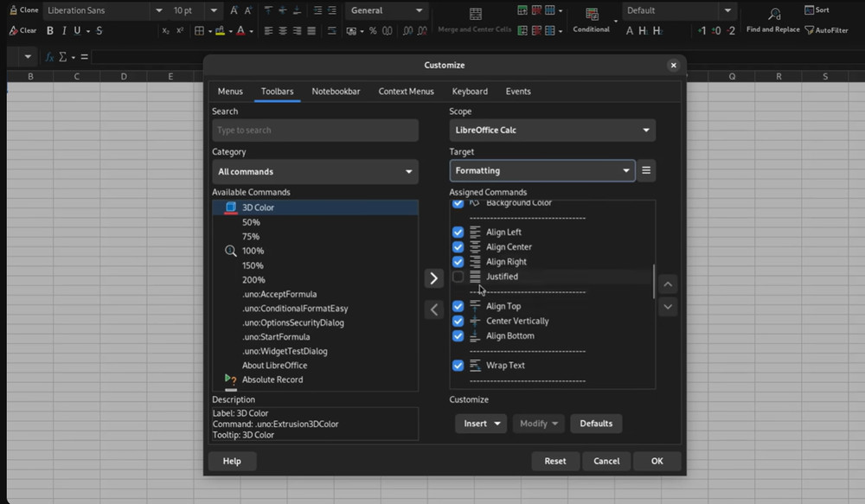Viewport: 865px width, 504px height.
Task: Select the 3D Color command
Action: (258, 207)
